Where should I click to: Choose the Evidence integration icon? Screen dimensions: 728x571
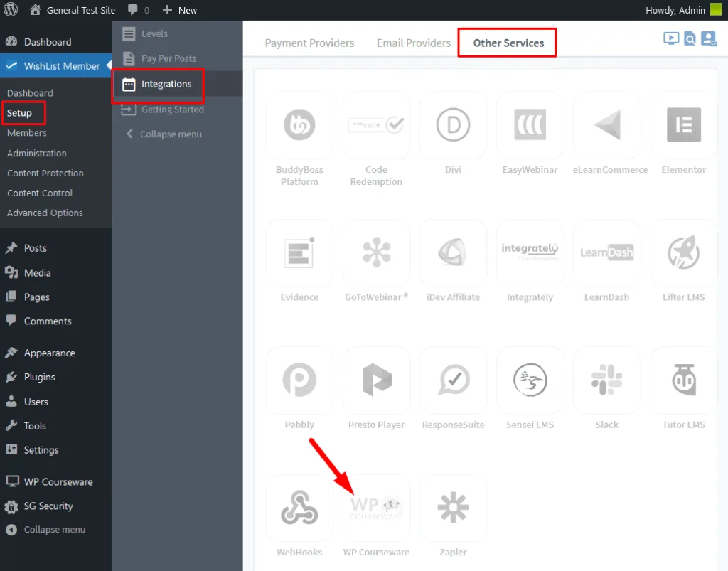click(x=299, y=252)
